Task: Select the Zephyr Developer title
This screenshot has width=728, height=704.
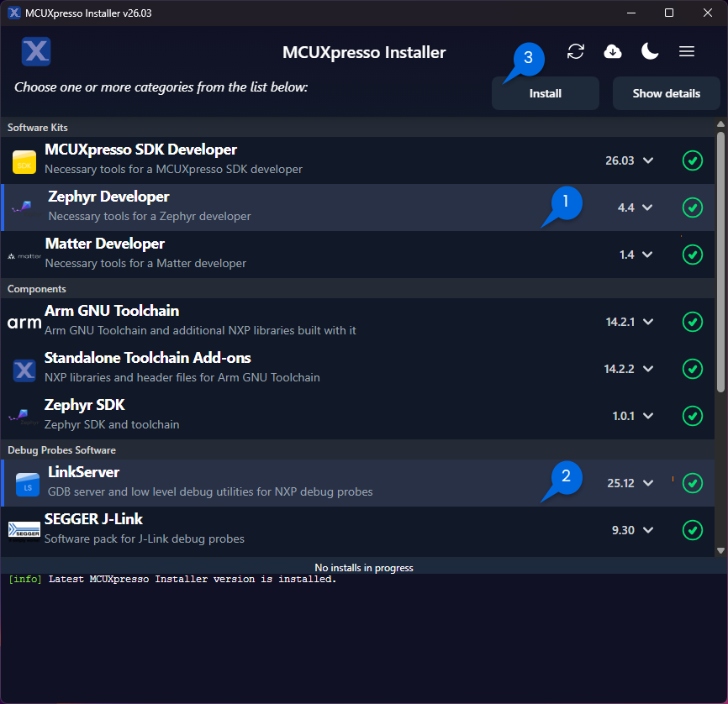Action: [x=108, y=197]
